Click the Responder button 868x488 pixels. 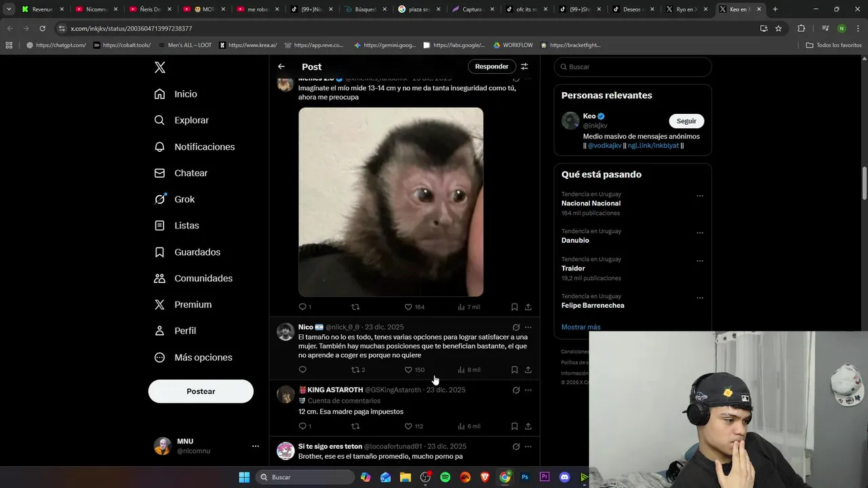coord(492,66)
